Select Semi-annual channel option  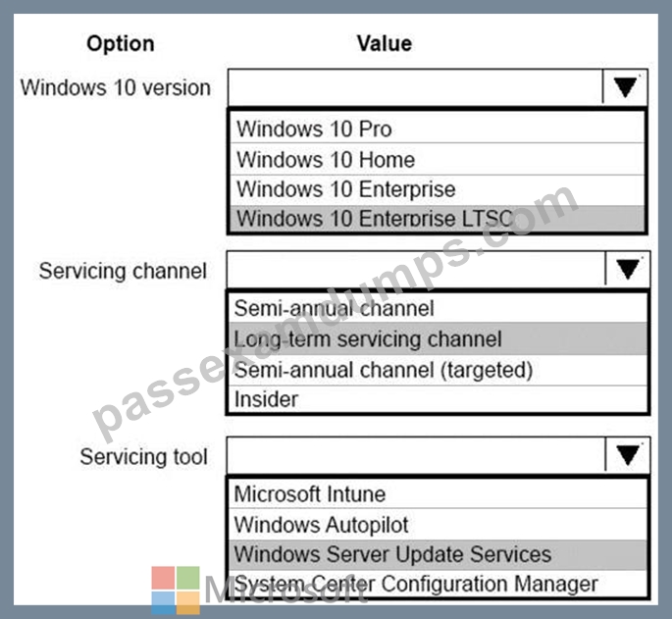[x=438, y=308]
